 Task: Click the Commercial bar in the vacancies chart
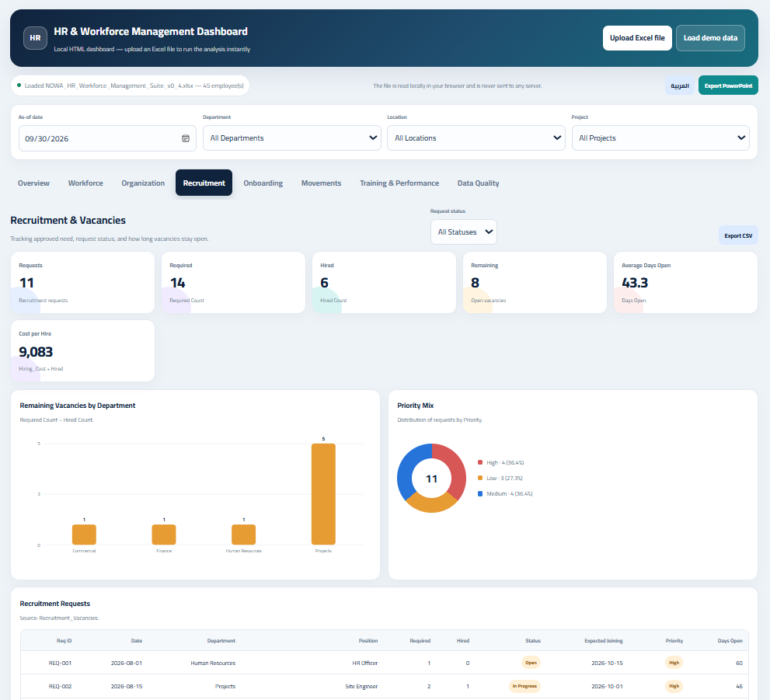84,535
